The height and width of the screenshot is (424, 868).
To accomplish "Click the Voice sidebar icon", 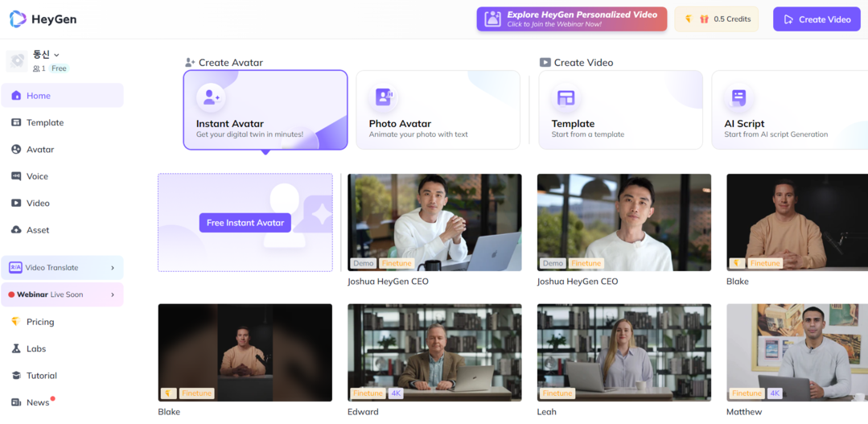I will click(x=16, y=176).
